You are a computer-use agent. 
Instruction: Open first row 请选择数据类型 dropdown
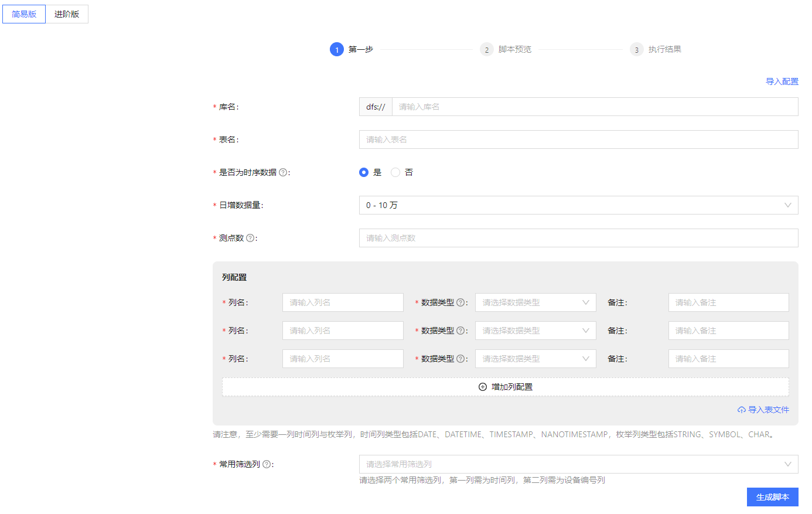point(535,302)
